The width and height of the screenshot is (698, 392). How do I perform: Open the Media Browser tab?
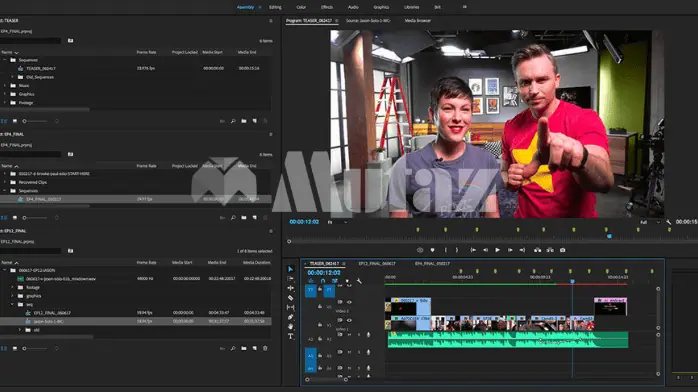click(418, 20)
